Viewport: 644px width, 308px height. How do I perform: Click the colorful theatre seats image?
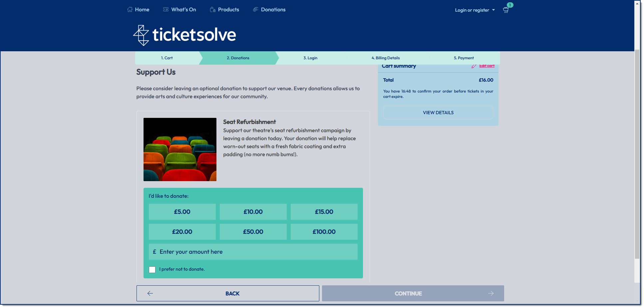pyautogui.click(x=180, y=150)
